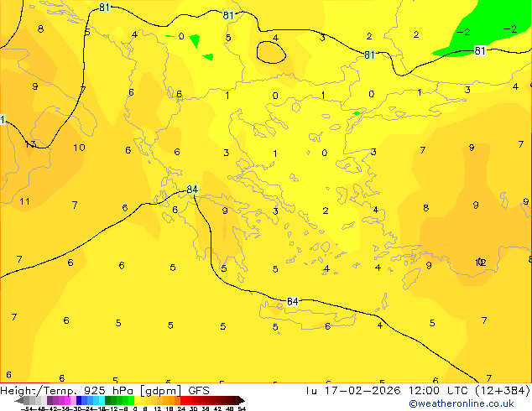Click the '13' temperature value on the map
Screen dimensions: 532x411
[30, 144]
